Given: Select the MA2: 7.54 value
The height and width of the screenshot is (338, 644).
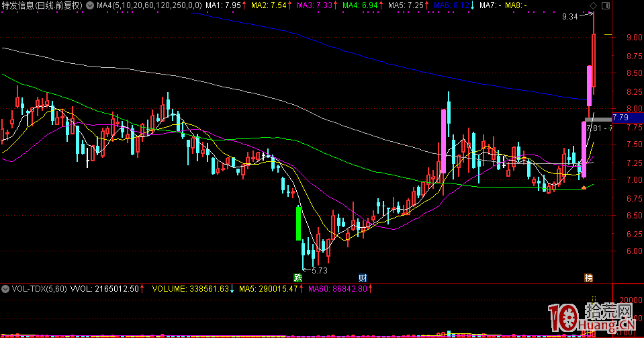Looking at the screenshot, I should click(269, 5).
